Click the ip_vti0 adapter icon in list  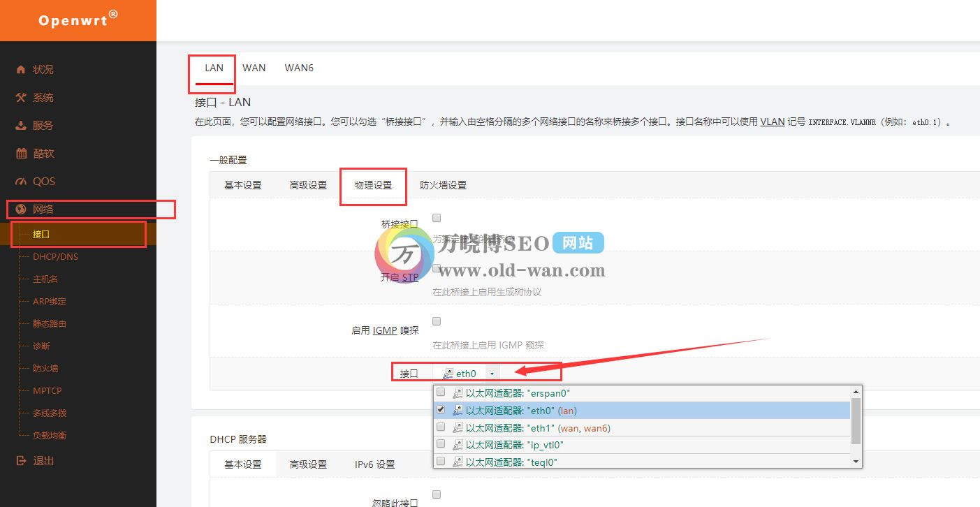point(458,444)
